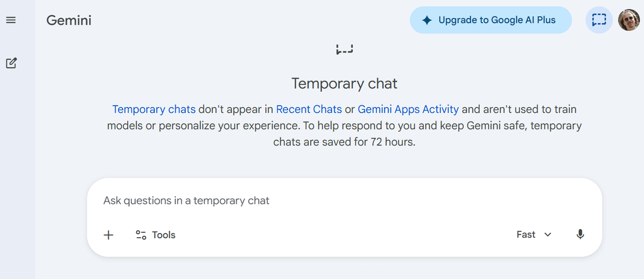The height and width of the screenshot is (279, 644).
Task: Open the Temporary chats link
Action: tap(154, 109)
